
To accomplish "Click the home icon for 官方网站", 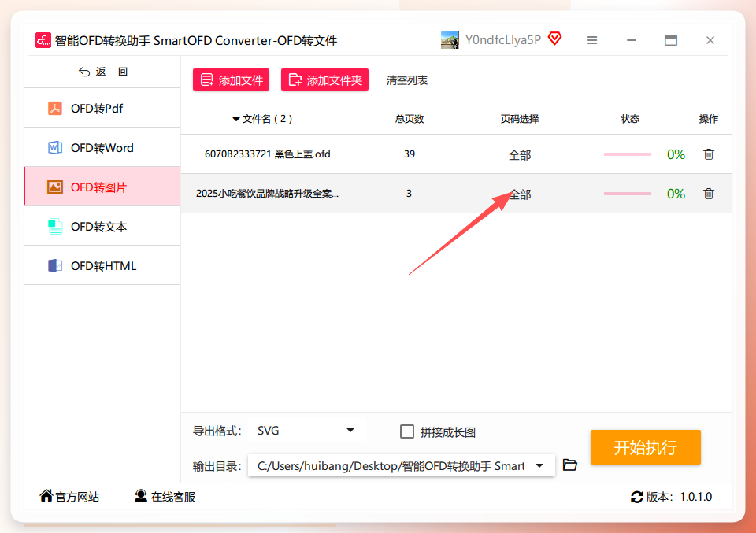I will [x=46, y=495].
